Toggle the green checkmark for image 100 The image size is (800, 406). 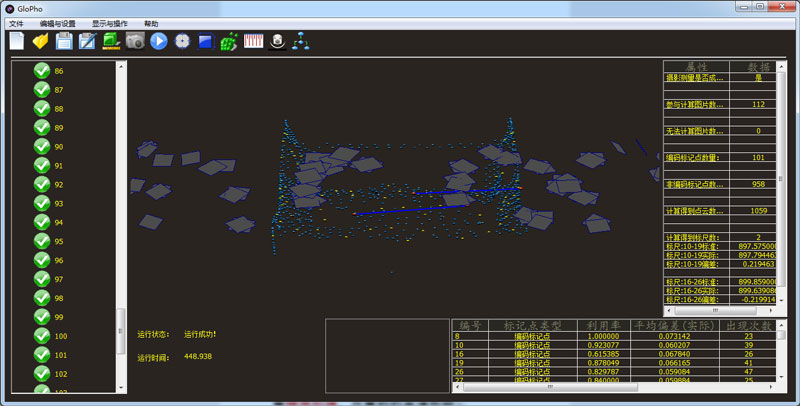[x=42, y=335]
